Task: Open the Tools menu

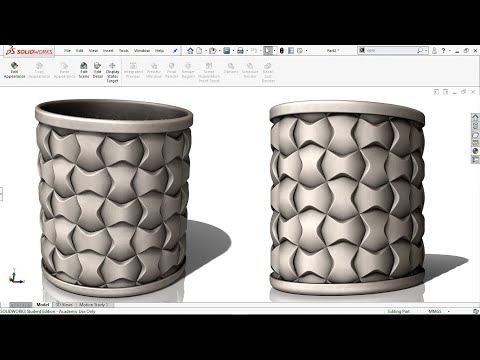Action: tap(124, 51)
